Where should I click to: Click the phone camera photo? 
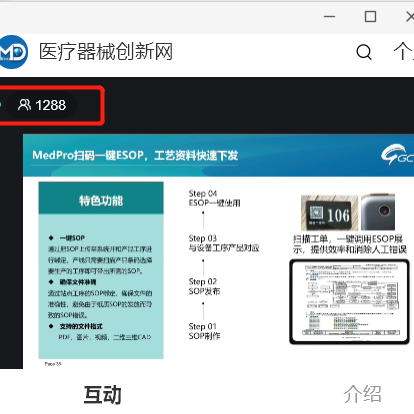[378, 212]
